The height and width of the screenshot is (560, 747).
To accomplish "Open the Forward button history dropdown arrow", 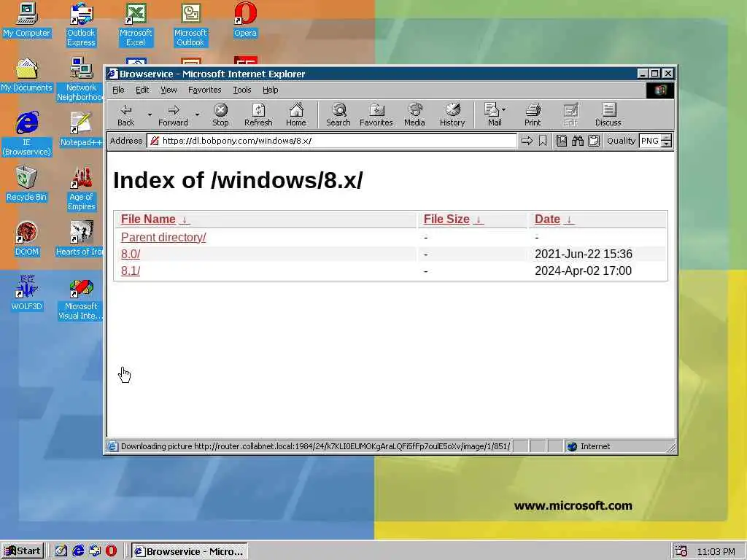I will [197, 114].
